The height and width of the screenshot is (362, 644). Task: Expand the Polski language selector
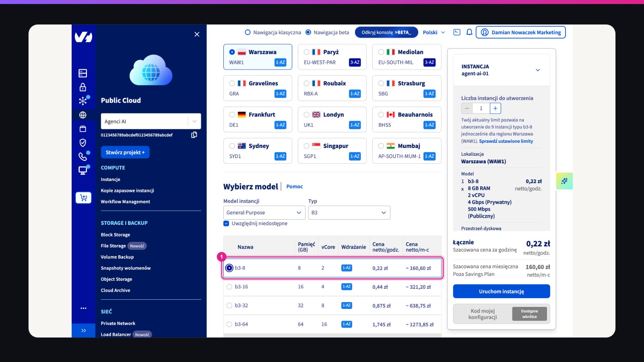[x=434, y=32]
